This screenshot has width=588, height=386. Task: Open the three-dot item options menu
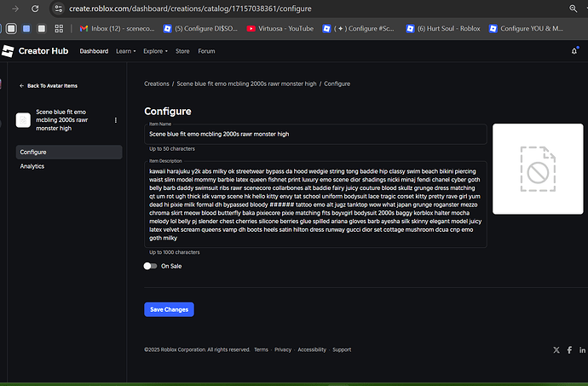point(116,120)
